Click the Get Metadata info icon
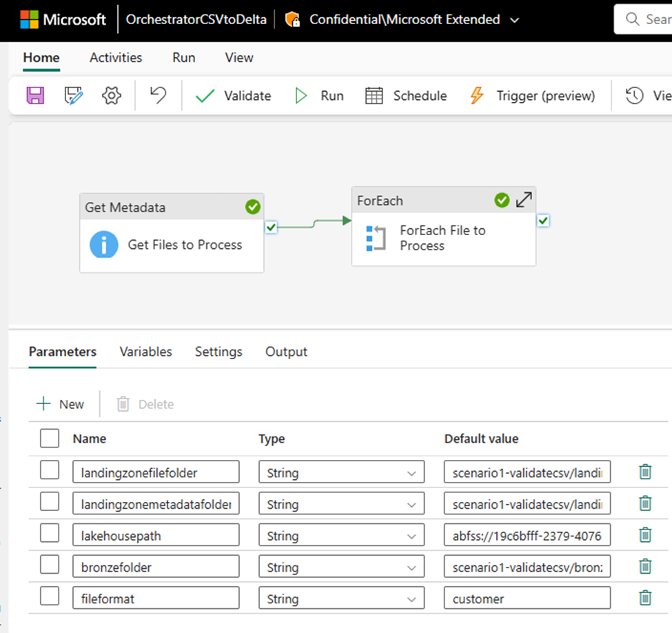The height and width of the screenshot is (633, 672). coord(103,245)
